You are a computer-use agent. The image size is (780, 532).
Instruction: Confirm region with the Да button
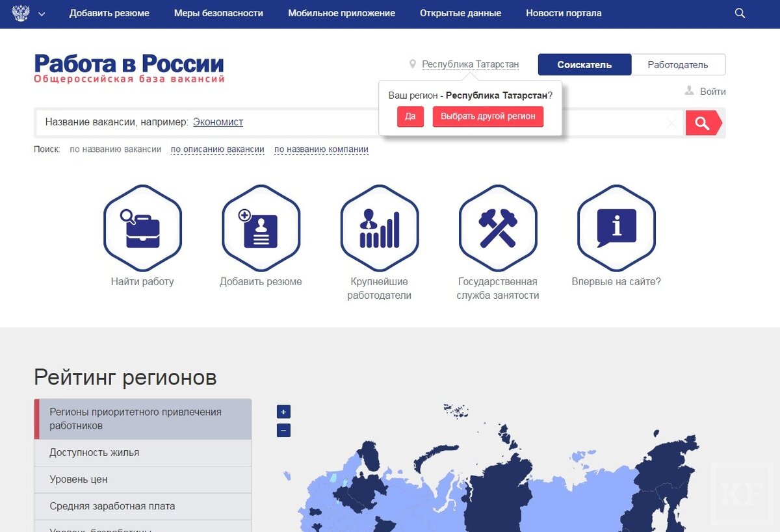coord(410,116)
